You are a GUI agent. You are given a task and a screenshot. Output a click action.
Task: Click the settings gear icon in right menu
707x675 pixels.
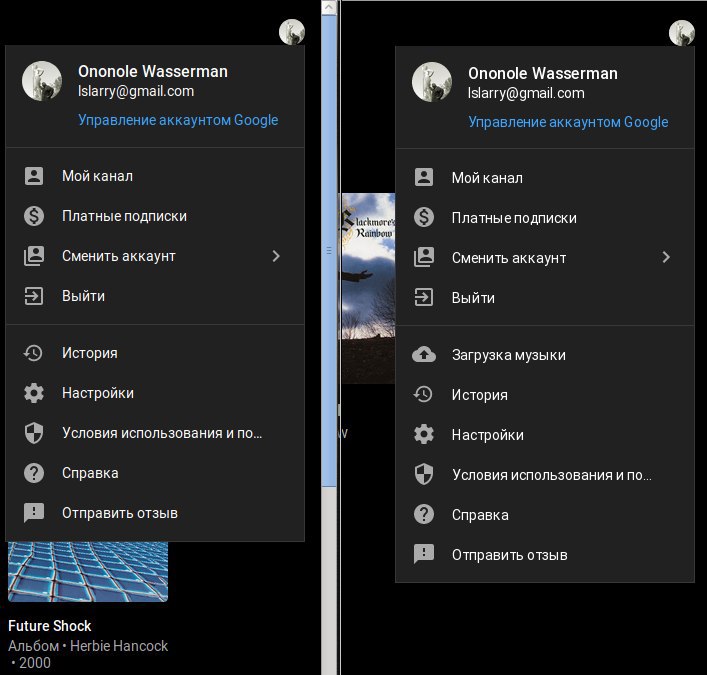[x=424, y=435]
